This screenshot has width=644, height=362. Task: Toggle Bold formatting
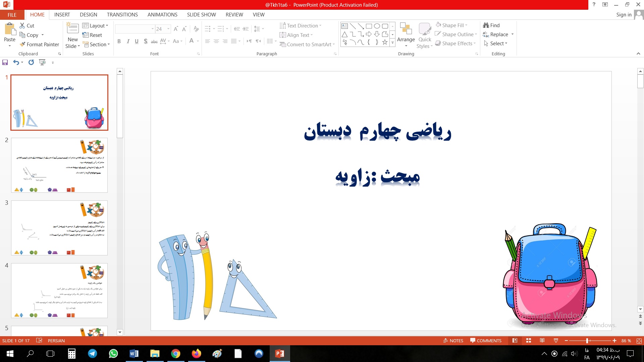pyautogui.click(x=119, y=41)
